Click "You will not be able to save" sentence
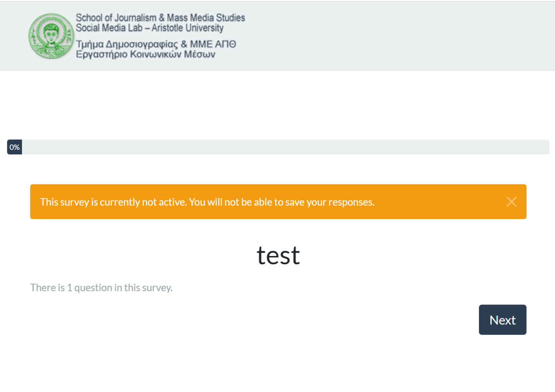 click(281, 202)
